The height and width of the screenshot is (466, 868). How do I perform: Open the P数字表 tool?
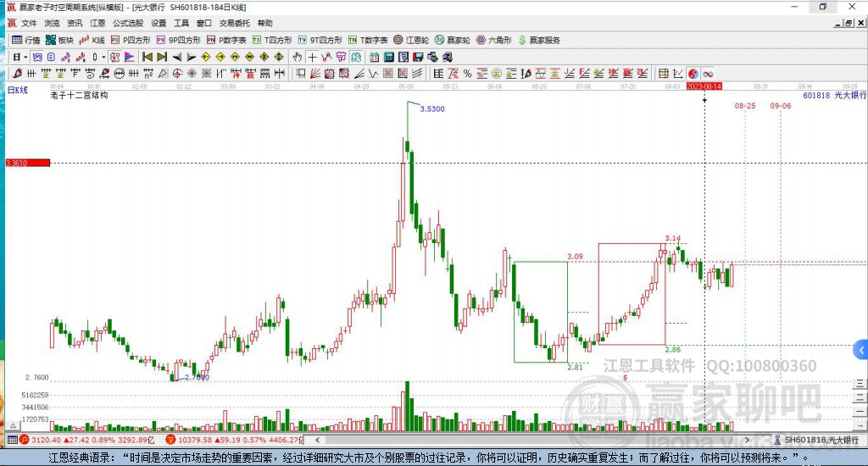click(226, 40)
